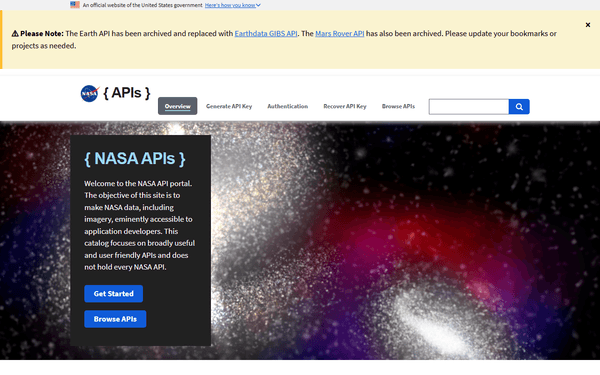Follow the Earthdata GIBS API link

266,34
